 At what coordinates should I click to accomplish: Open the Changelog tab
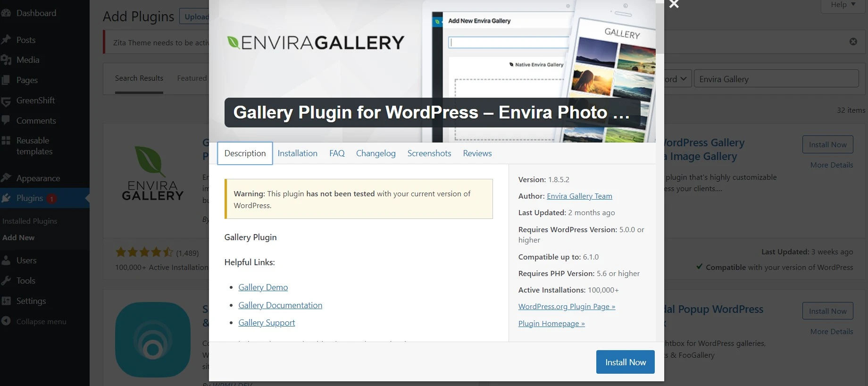[376, 153]
